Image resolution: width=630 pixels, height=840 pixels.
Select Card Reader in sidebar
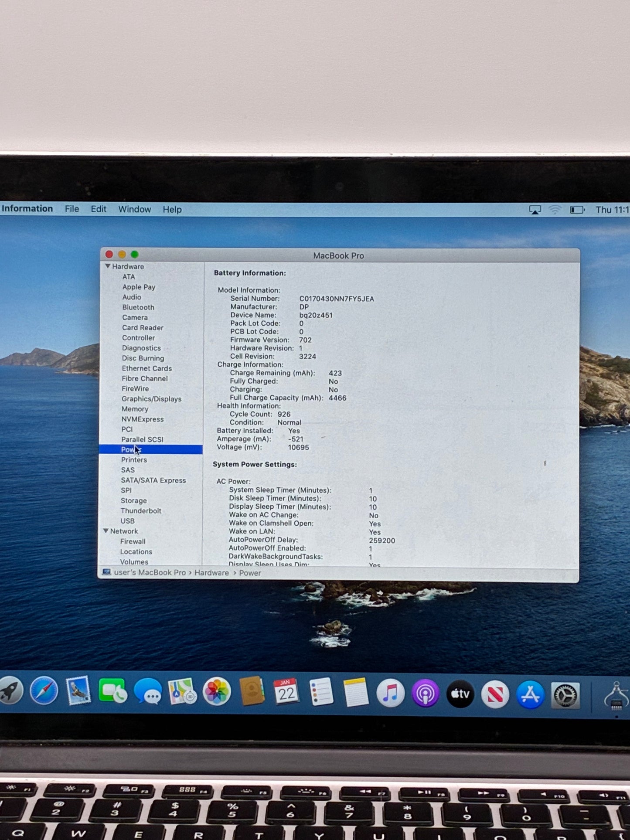[143, 327]
